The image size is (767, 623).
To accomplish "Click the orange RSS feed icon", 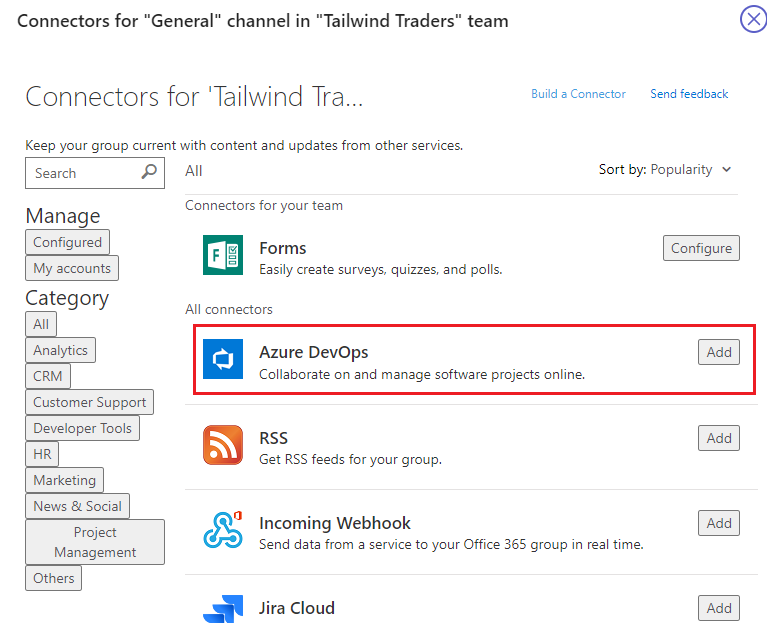I will tap(223, 445).
